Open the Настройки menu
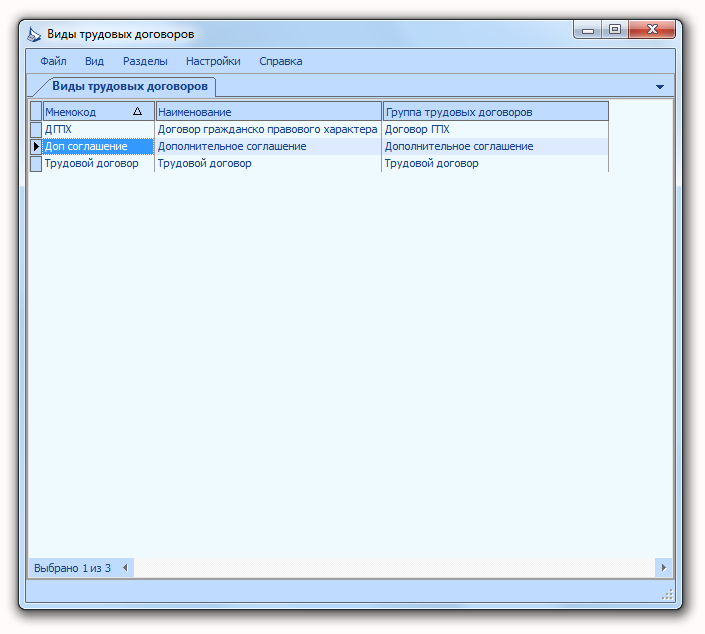The image size is (705, 634). (213, 61)
